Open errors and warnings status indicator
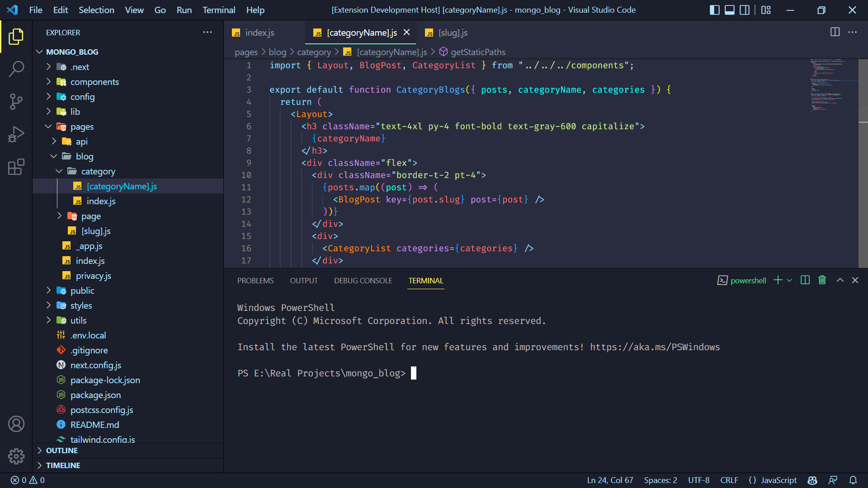 pyautogui.click(x=28, y=480)
